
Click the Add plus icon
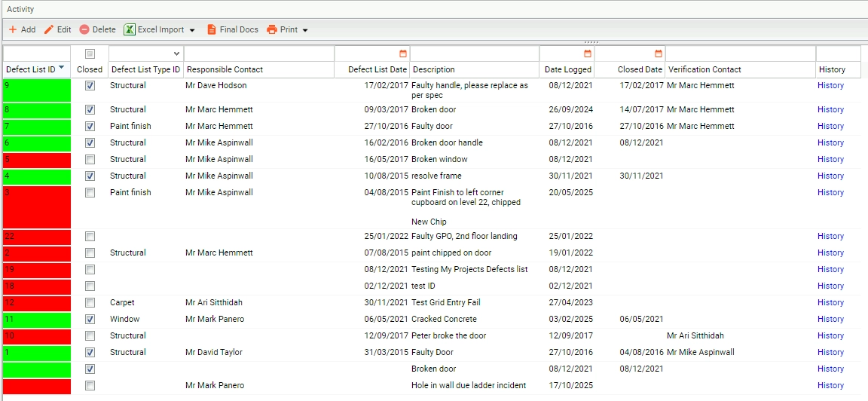coord(13,30)
